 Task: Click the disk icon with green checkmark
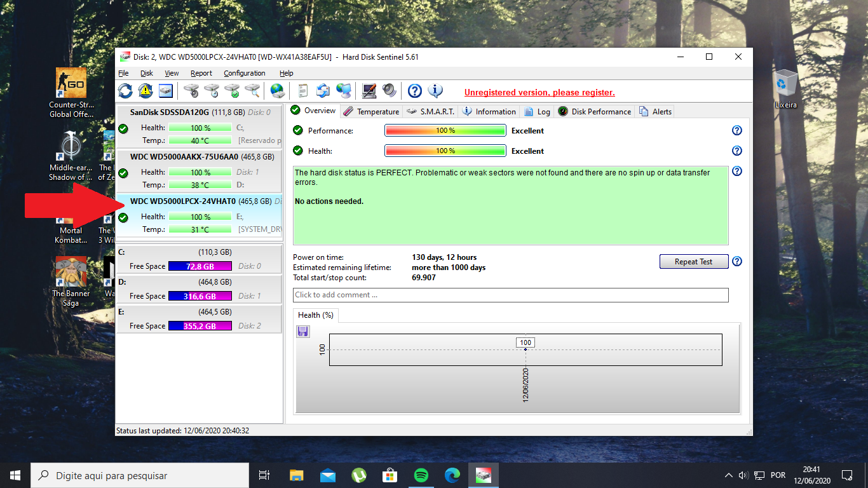pyautogui.click(x=232, y=91)
